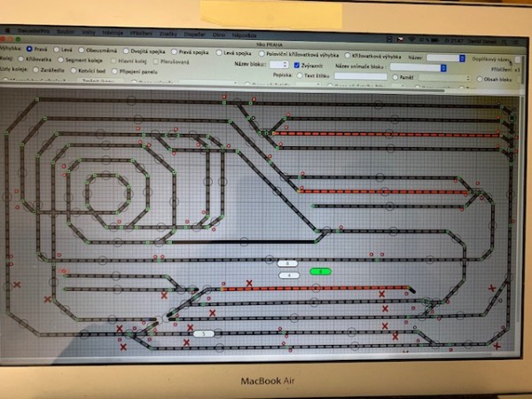Select the Kotvicí bod radio button
The height and width of the screenshot is (399, 532).
pyautogui.click(x=74, y=71)
